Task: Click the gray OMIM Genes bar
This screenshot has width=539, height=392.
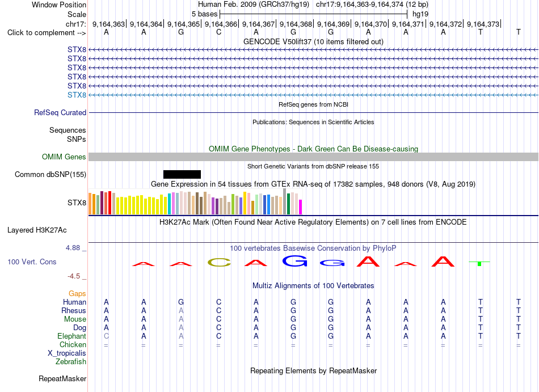Action: click(x=313, y=157)
